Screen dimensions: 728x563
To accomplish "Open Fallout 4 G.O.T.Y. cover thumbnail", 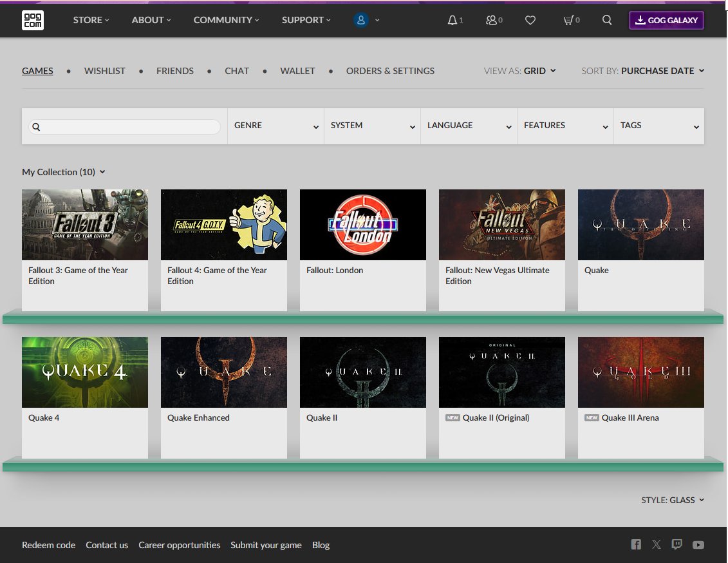I will pos(224,224).
